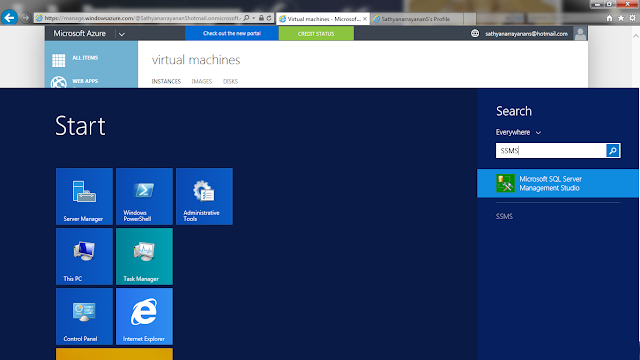Open the browser settings gear
Image resolution: width=640 pixels, height=360 pixels.
[x=632, y=18]
